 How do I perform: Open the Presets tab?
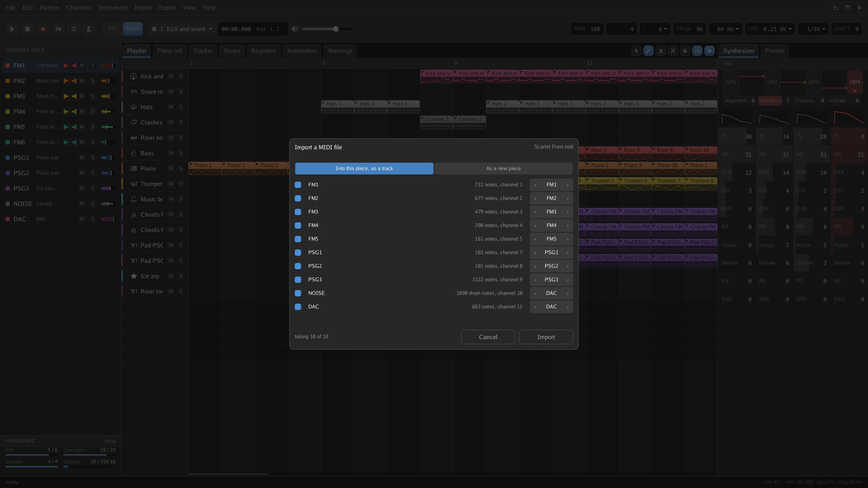pyautogui.click(x=774, y=51)
